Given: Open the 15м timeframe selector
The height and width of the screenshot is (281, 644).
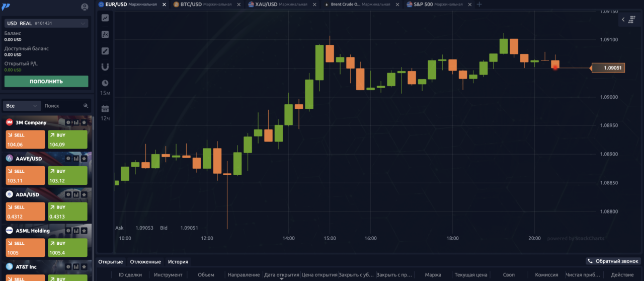Looking at the screenshot, I should (105, 87).
